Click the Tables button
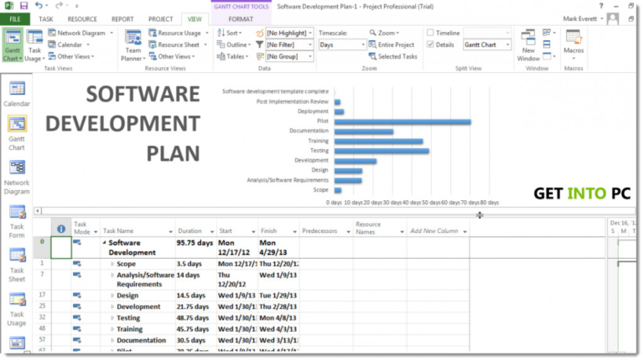This screenshot has width=644, height=361. 232,56
